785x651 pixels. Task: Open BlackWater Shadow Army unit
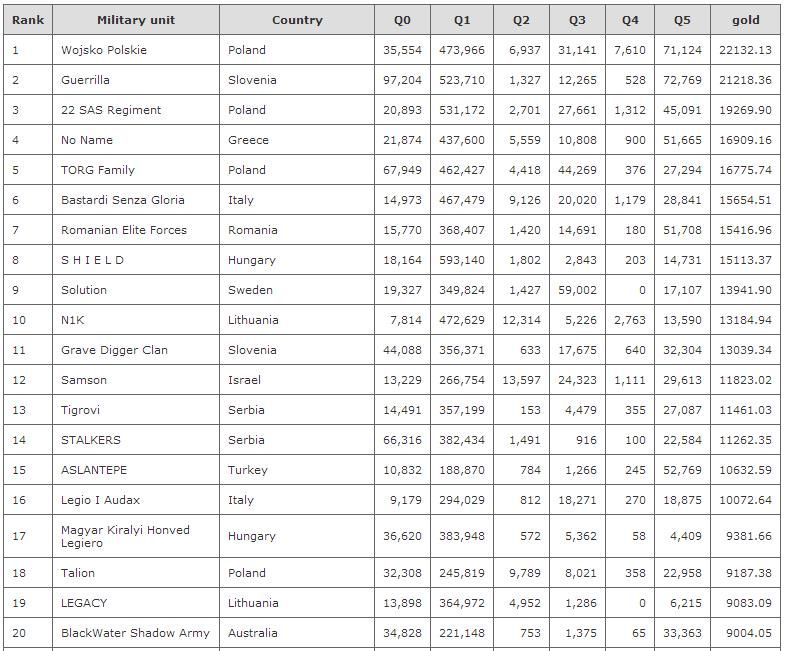click(x=135, y=633)
